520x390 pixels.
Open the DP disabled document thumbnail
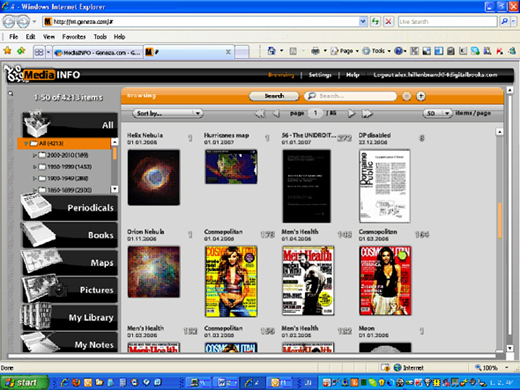tap(385, 186)
